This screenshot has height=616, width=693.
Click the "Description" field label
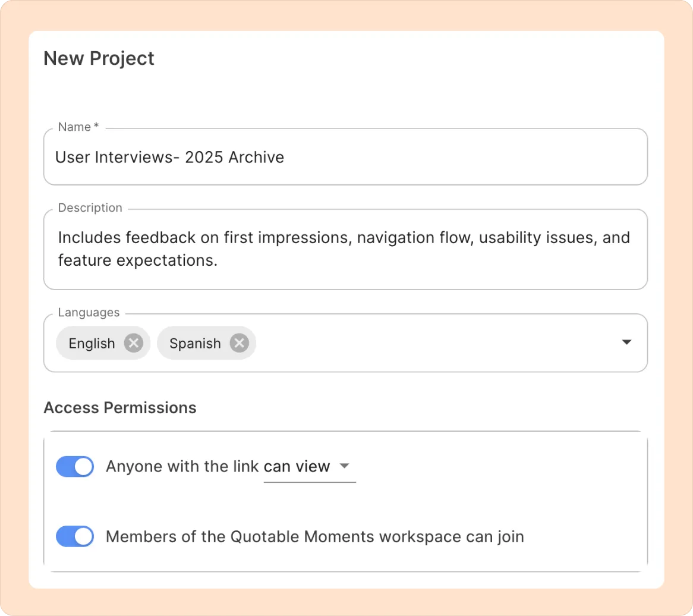[90, 208]
